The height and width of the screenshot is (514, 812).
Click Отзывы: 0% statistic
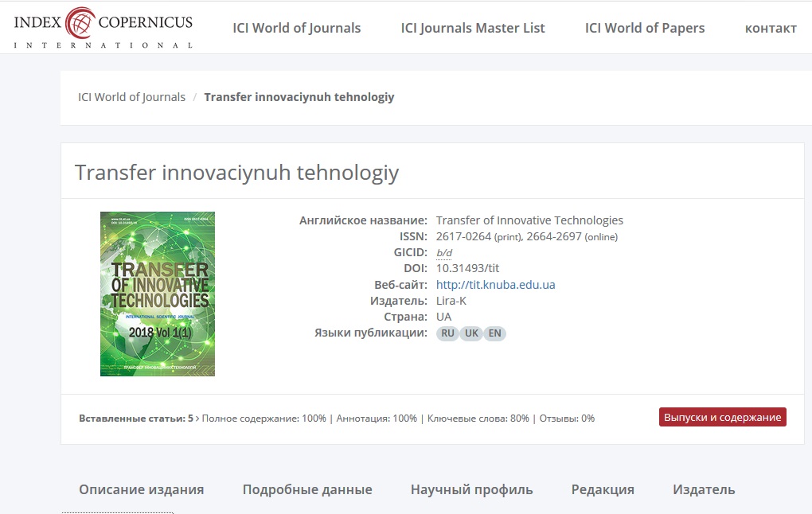[x=567, y=419]
